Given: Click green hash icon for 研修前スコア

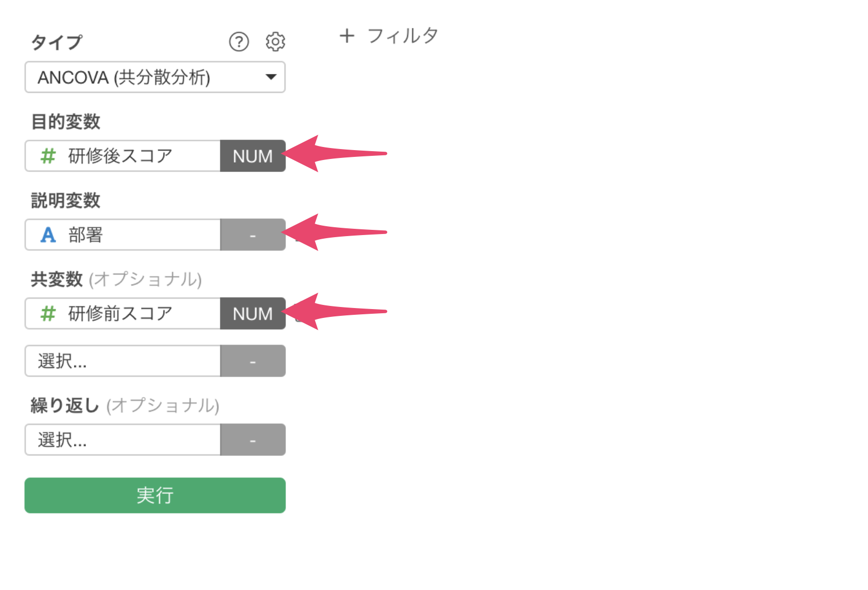Looking at the screenshot, I should [x=48, y=313].
